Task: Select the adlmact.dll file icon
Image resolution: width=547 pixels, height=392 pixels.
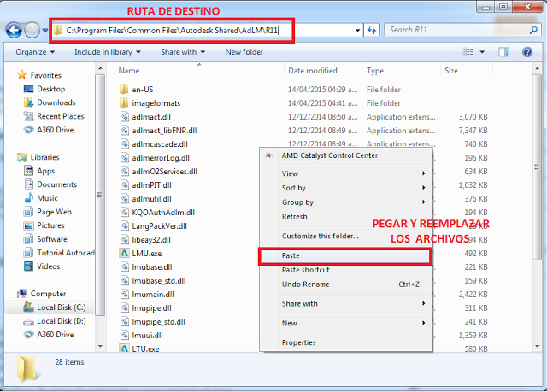Action: 124,116
